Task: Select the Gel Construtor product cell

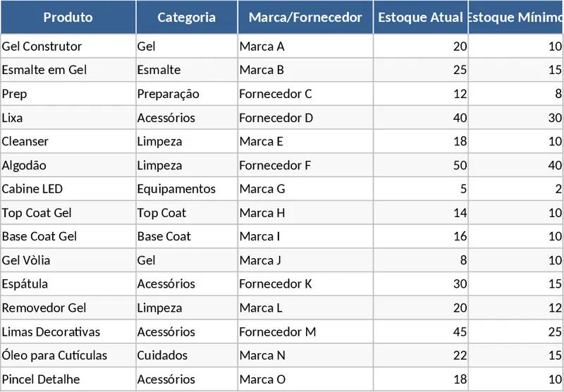Action: click(x=68, y=47)
